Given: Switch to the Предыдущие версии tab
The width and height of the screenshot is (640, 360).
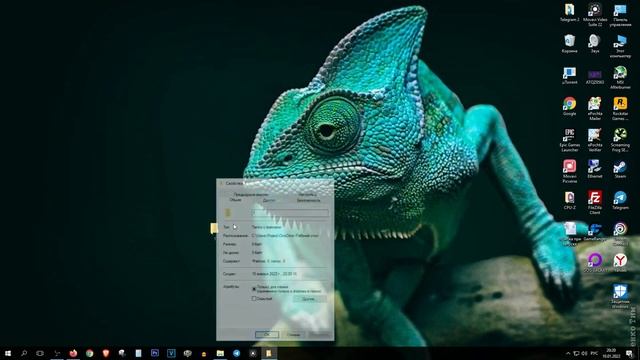Looking at the screenshot, I should [251, 195].
